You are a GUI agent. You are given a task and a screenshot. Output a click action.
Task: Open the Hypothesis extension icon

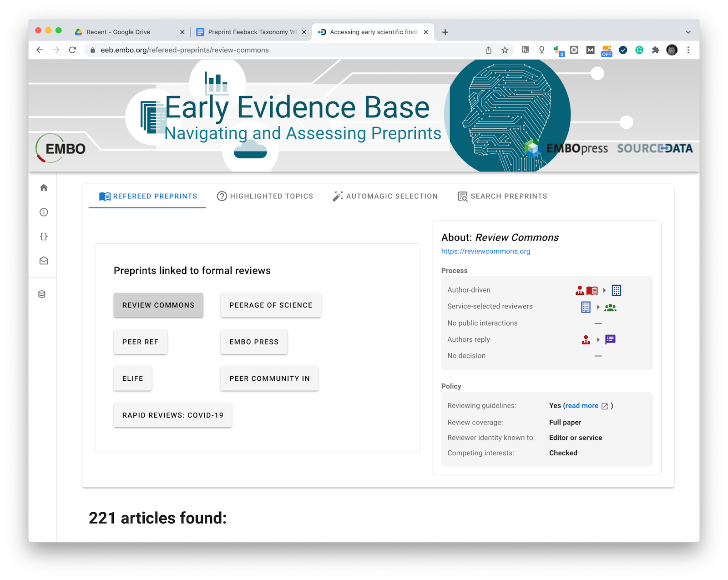[x=525, y=50]
